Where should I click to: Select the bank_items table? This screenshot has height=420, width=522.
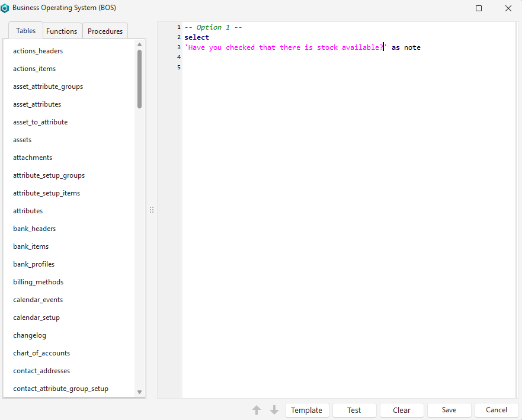tap(31, 246)
